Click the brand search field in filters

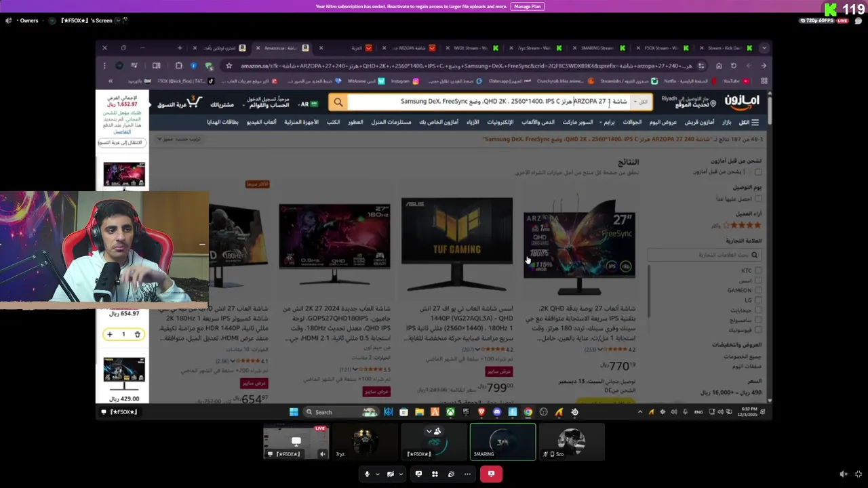704,255
